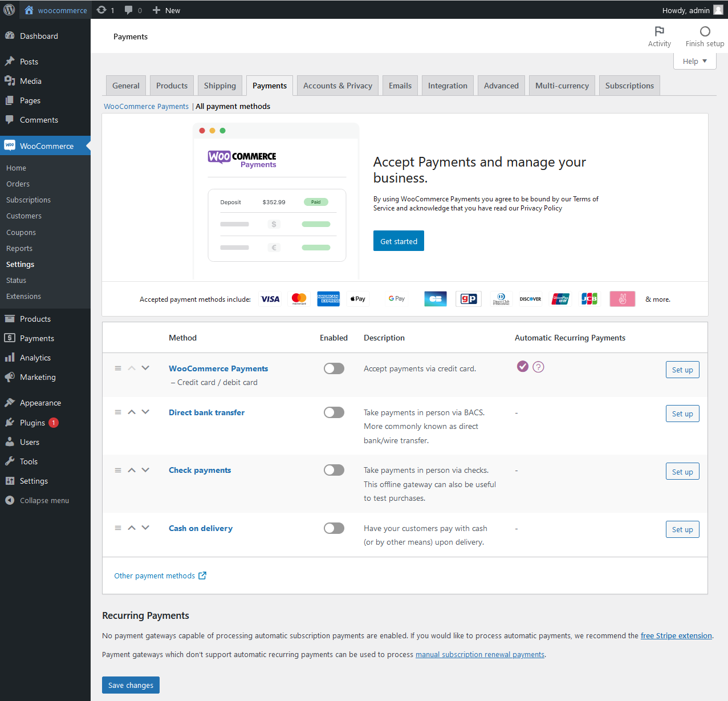The height and width of the screenshot is (701, 728).
Task: Open the WooCommerce Payments sub-section link
Action: click(x=146, y=106)
